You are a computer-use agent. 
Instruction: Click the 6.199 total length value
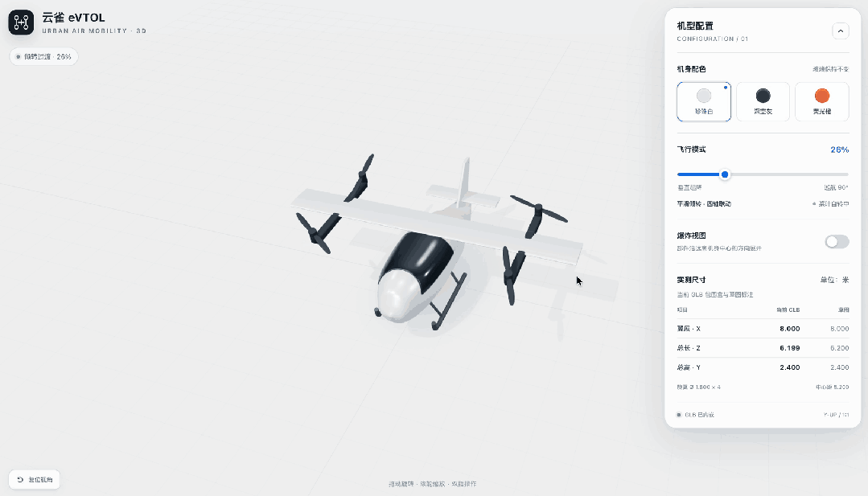pos(789,348)
